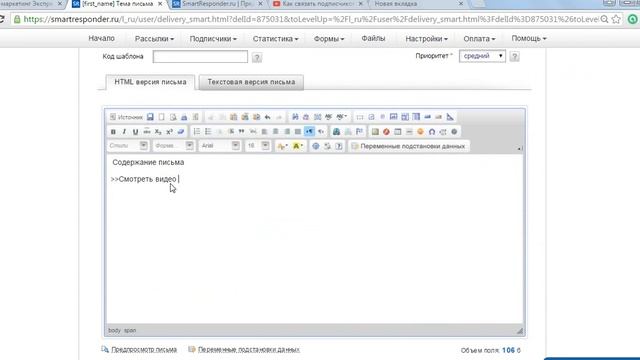This screenshot has height=360, width=640.
Task: Click the Содержание письма text in editor
Action: click(148, 162)
